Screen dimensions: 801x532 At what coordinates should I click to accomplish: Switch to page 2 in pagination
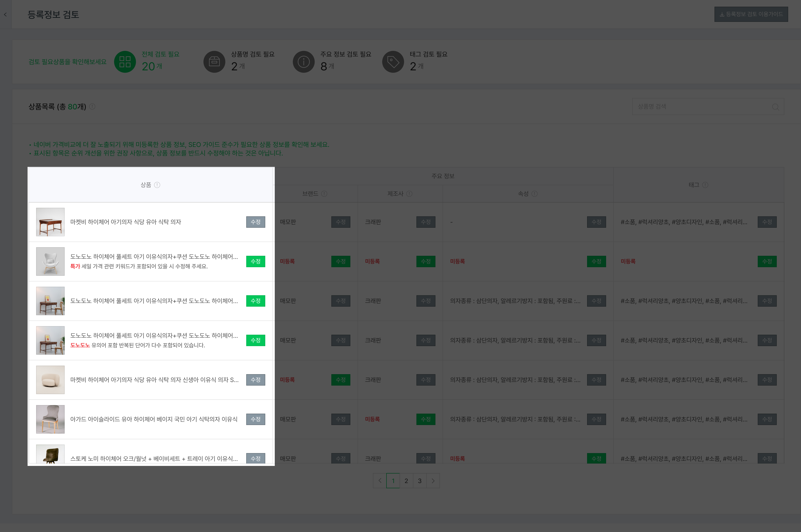click(406, 481)
